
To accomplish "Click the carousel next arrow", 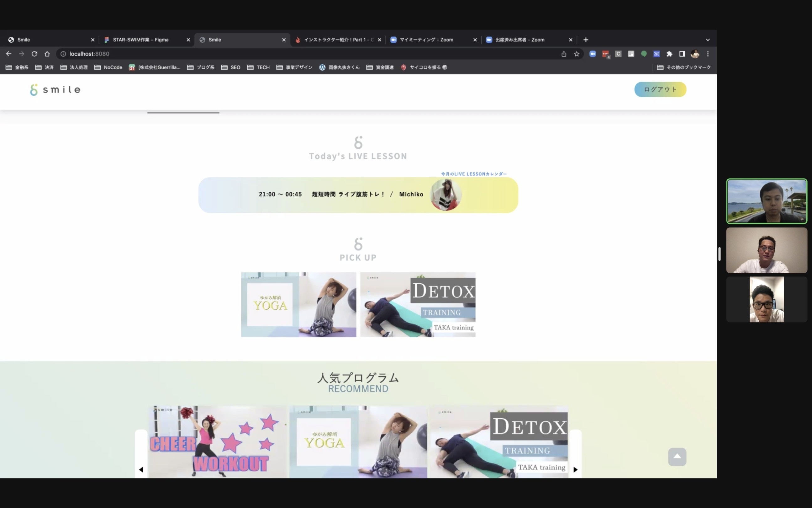I will tap(575, 469).
